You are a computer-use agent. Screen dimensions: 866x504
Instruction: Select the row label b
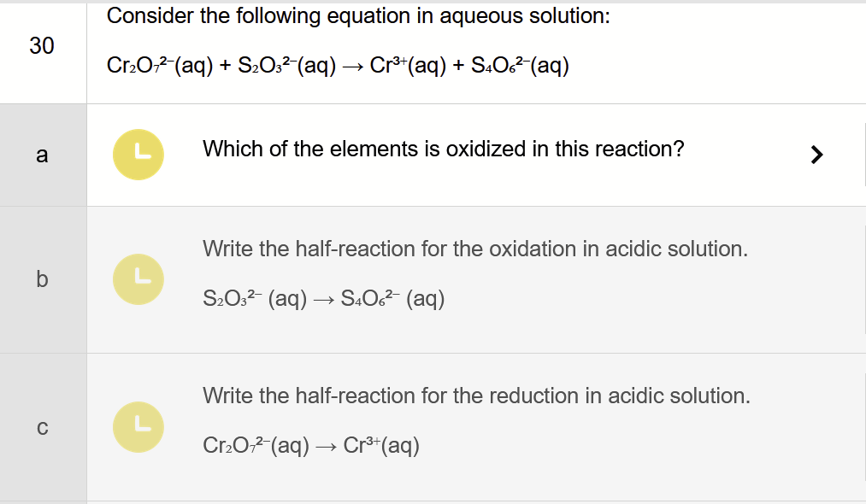click(42, 278)
